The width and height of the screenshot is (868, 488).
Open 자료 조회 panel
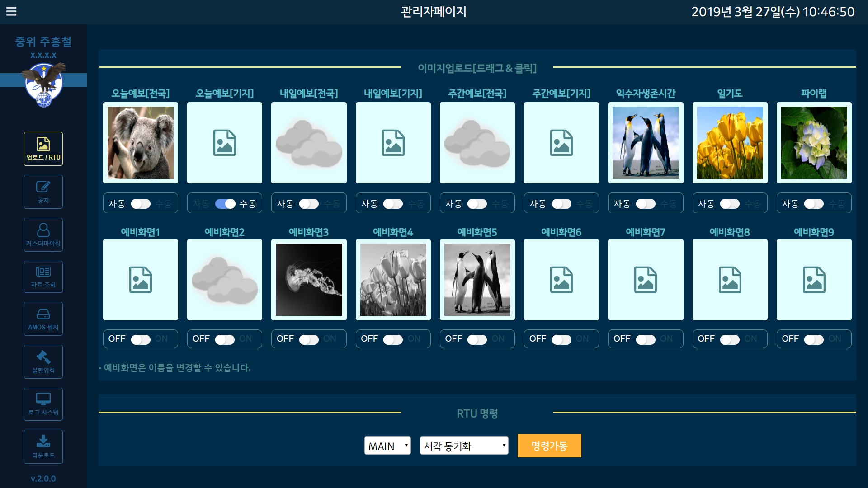pyautogui.click(x=43, y=277)
